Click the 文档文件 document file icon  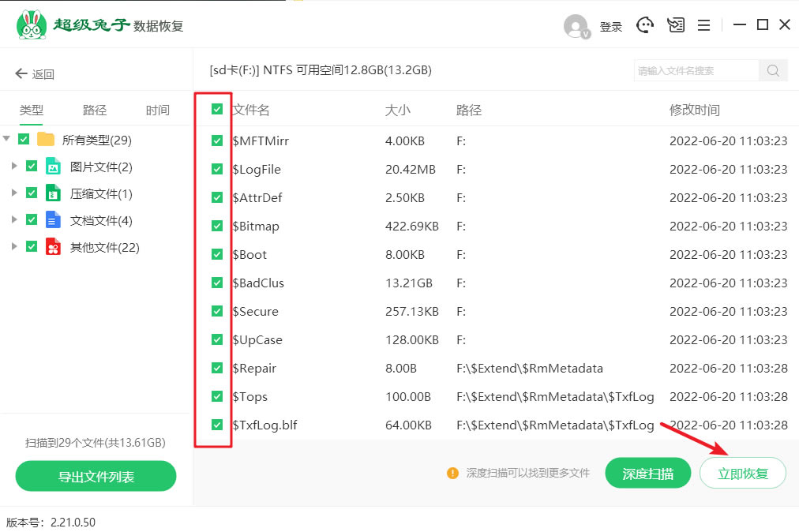coord(51,220)
